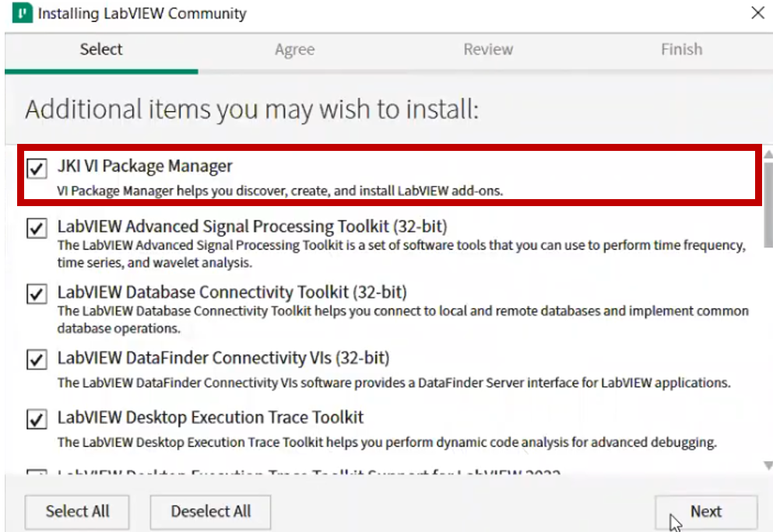Select LabVIEW Database Connectivity Toolkit (32-bit) title

(x=232, y=292)
